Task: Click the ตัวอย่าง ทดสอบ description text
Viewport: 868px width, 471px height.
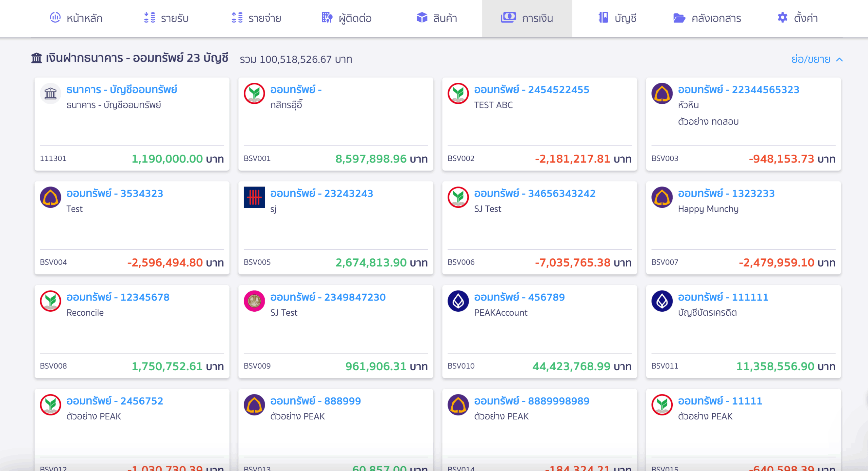Action: click(708, 121)
